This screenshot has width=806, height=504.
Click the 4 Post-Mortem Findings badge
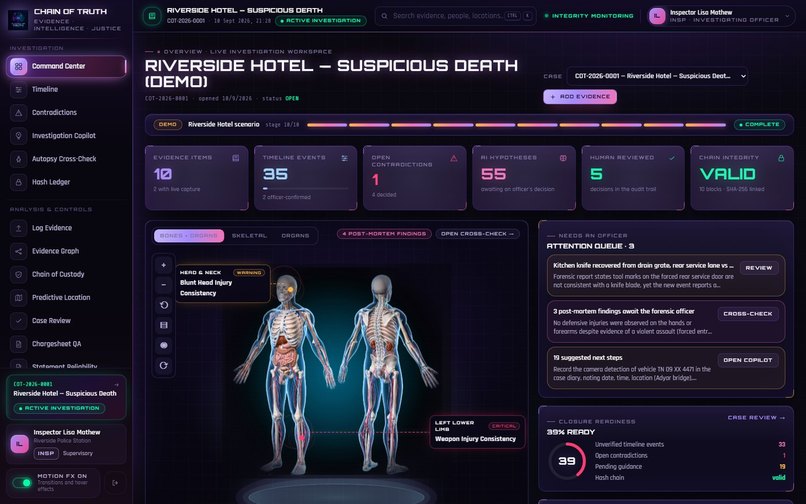point(384,234)
